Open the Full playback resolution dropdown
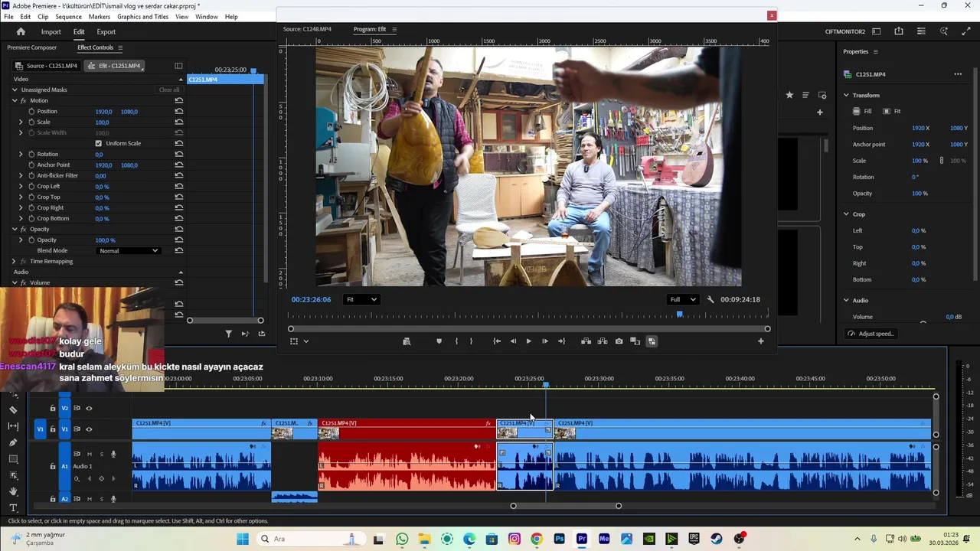The height and width of the screenshot is (551, 980). coord(682,299)
